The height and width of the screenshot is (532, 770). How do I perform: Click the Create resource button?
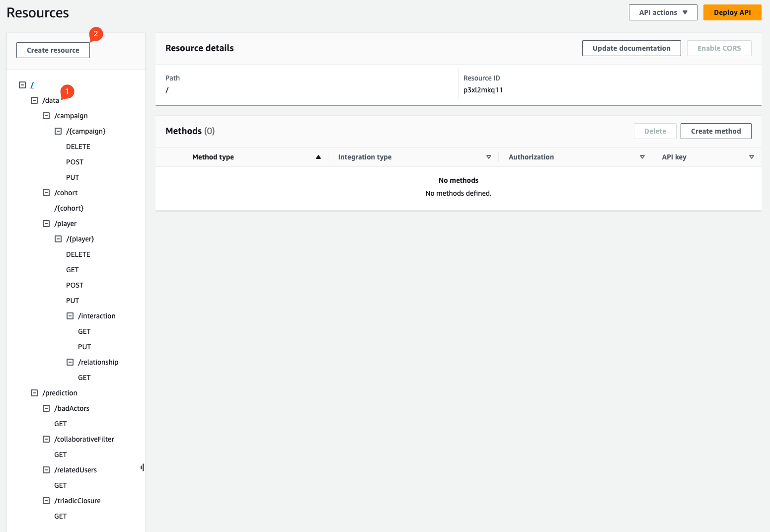(x=53, y=50)
